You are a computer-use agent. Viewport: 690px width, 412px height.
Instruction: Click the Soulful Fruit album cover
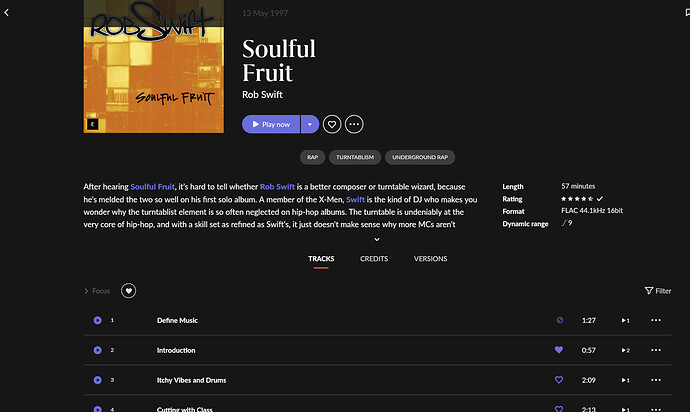point(154,66)
